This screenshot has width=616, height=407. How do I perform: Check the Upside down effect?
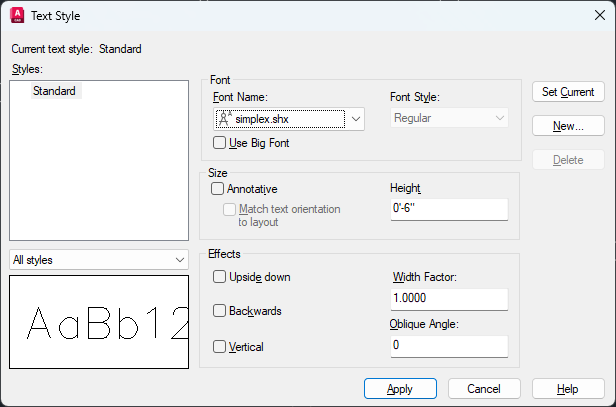tap(219, 277)
